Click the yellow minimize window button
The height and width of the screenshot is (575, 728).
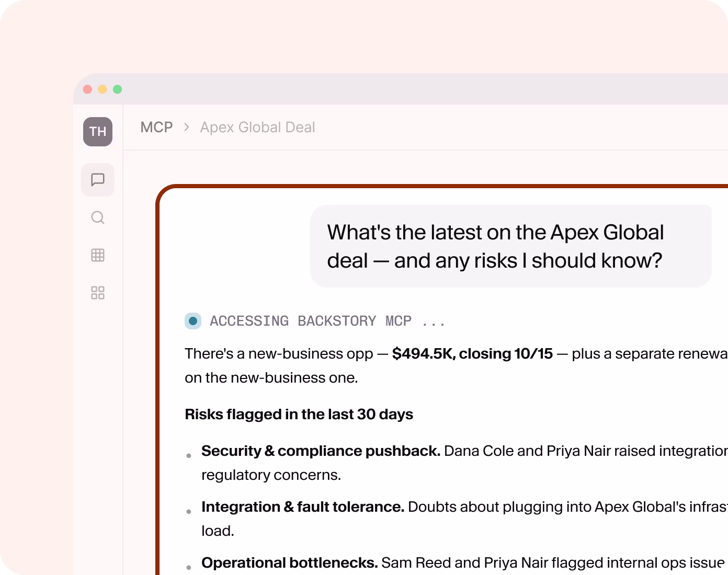click(x=103, y=89)
